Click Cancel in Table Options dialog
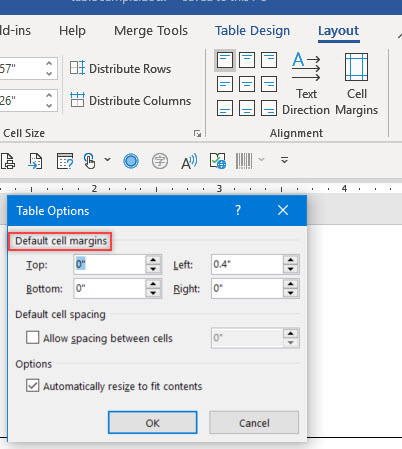The width and height of the screenshot is (402, 449). (254, 423)
